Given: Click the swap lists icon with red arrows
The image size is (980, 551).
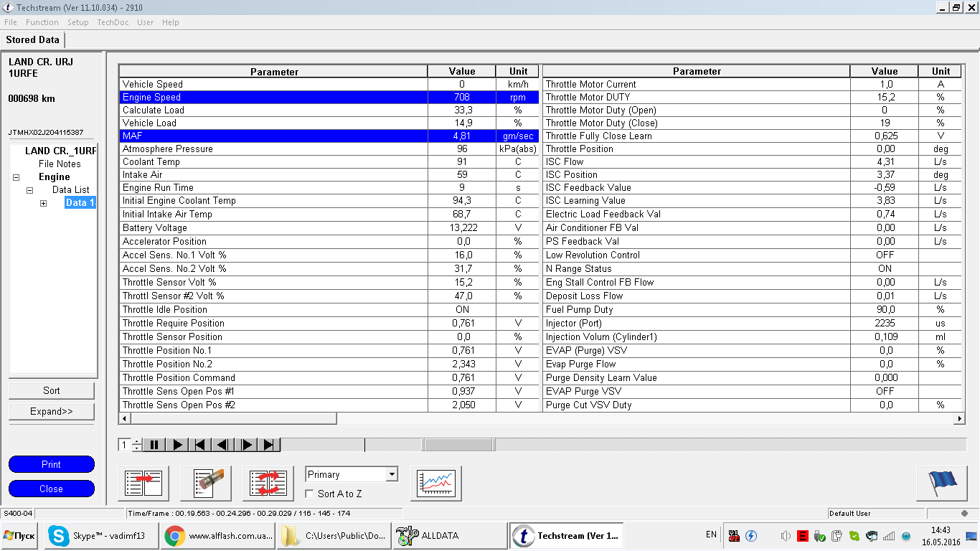Looking at the screenshot, I should pos(268,483).
